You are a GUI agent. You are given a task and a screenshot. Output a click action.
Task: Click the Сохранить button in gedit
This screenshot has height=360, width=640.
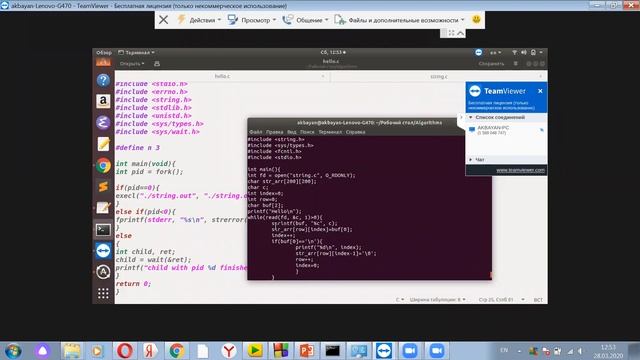[491, 64]
